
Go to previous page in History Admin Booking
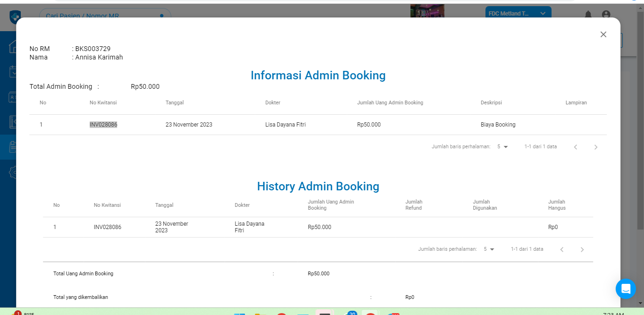pyautogui.click(x=562, y=249)
